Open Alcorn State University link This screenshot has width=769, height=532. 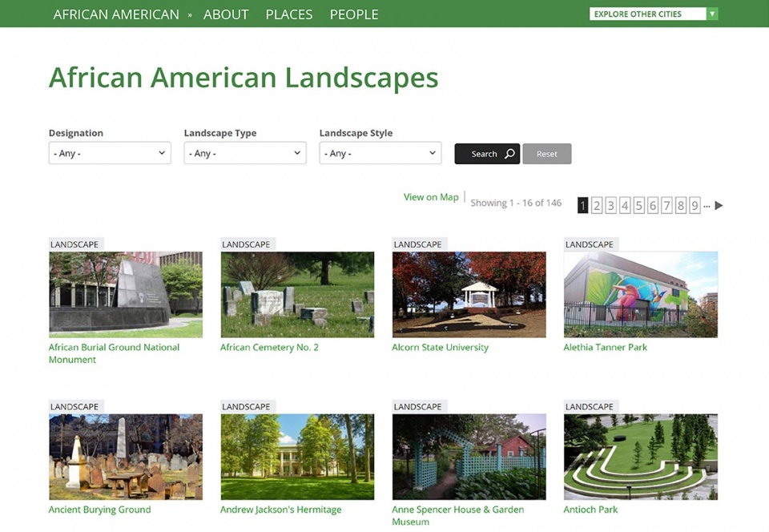point(441,347)
